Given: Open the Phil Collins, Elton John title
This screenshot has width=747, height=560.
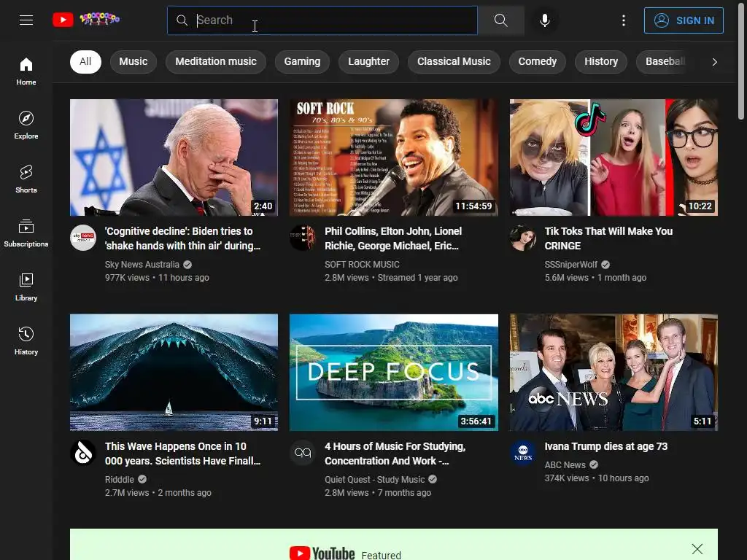Looking at the screenshot, I should (x=393, y=238).
